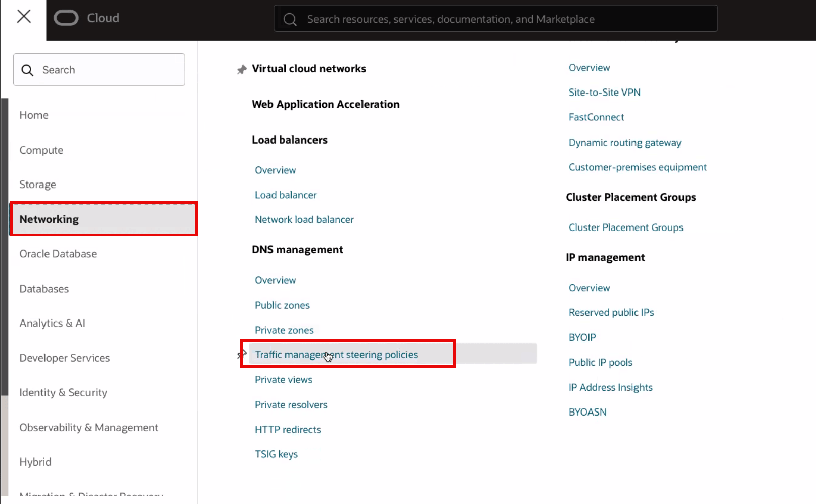Select the Hybrid category
The image size is (816, 504).
(x=35, y=462)
